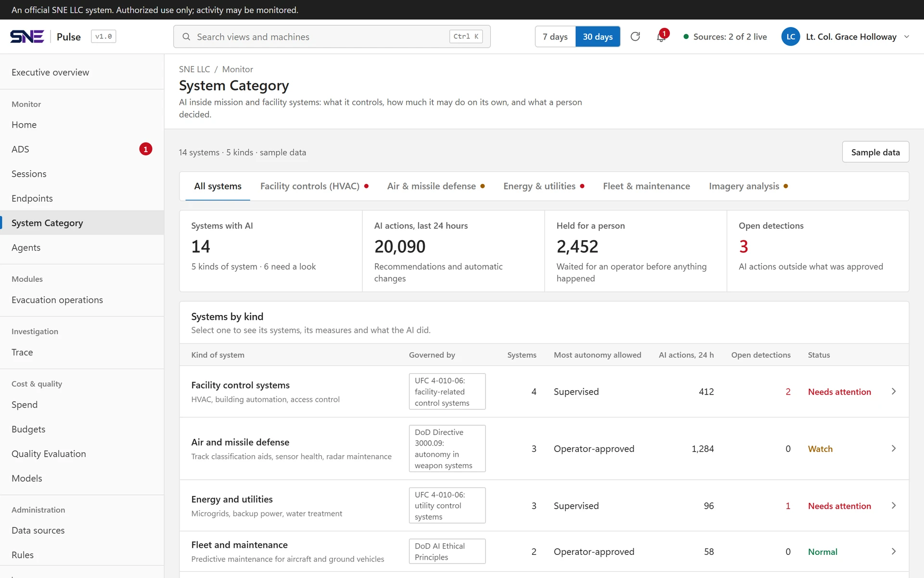The height and width of the screenshot is (578, 924).
Task: Open the Air & missile defense tab
Action: 436,186
